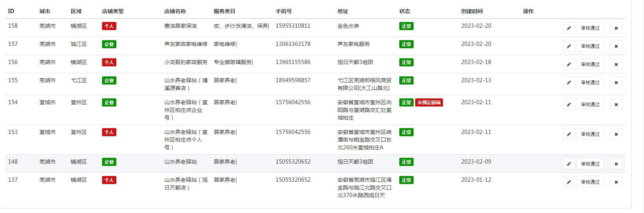Click the 未绑定前端 red status tag

tap(429, 103)
